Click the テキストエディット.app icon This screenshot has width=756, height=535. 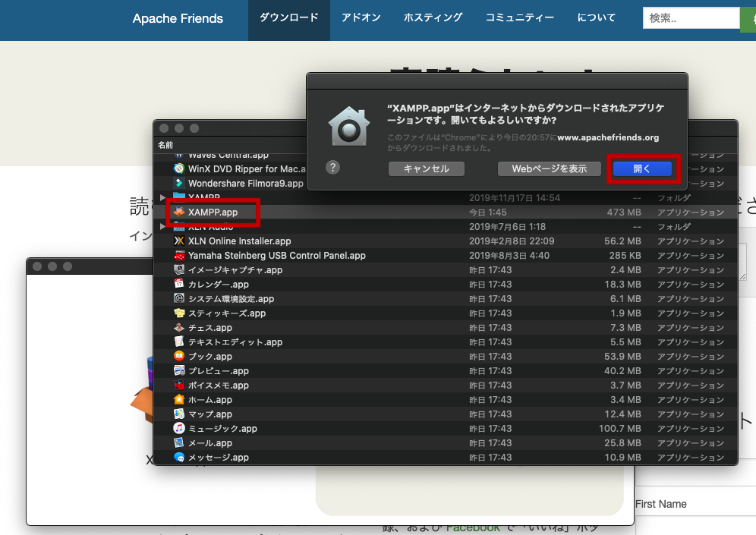179,341
